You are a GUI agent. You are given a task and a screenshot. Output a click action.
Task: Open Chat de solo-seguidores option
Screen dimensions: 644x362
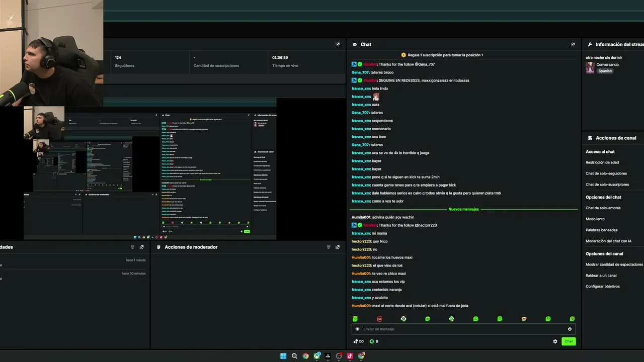[x=606, y=173]
